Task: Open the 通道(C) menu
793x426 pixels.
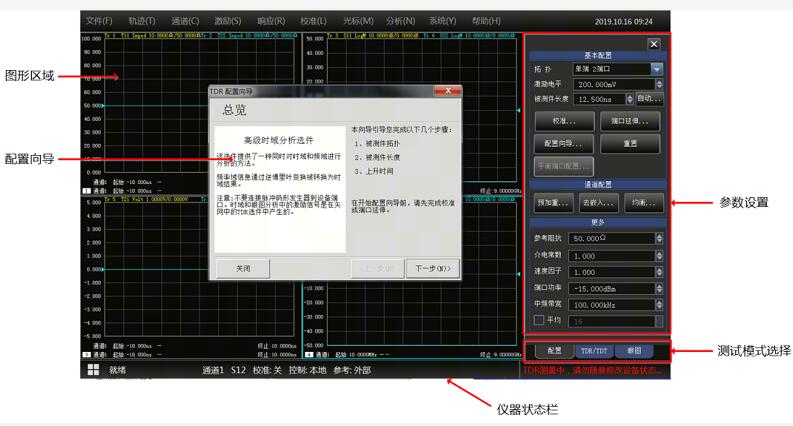Action: click(185, 21)
